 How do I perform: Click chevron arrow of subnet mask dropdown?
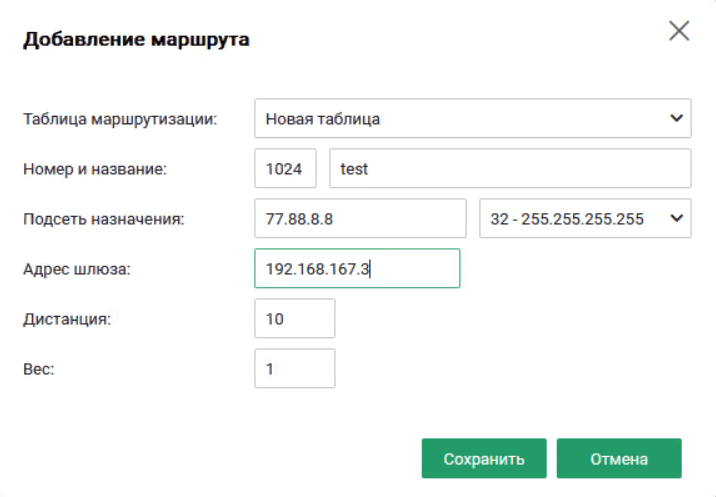[674, 219]
